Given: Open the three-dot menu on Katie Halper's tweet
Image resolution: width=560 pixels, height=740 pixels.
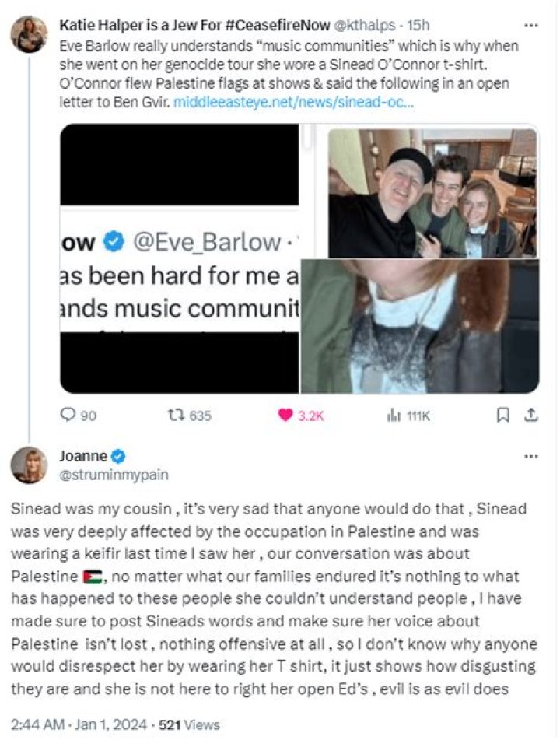Looking at the screenshot, I should (x=531, y=25).
